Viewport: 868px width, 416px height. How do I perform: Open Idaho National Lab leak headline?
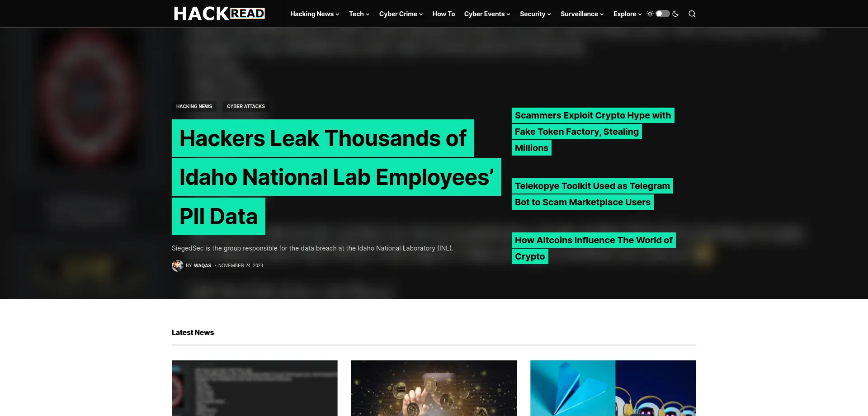pos(336,177)
